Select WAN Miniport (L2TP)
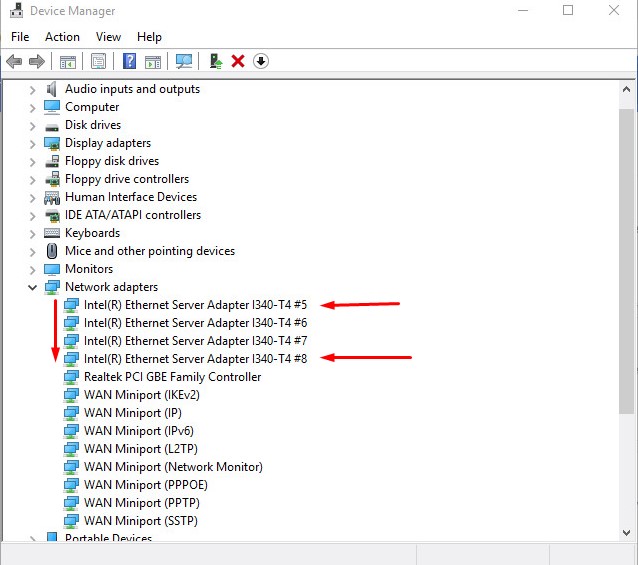Image resolution: width=638 pixels, height=565 pixels. [141, 449]
